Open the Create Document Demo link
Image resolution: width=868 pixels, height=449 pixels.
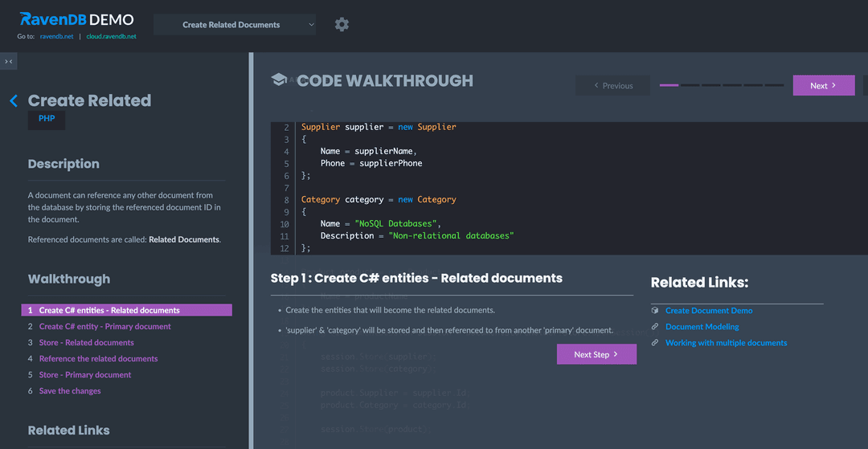709,311
